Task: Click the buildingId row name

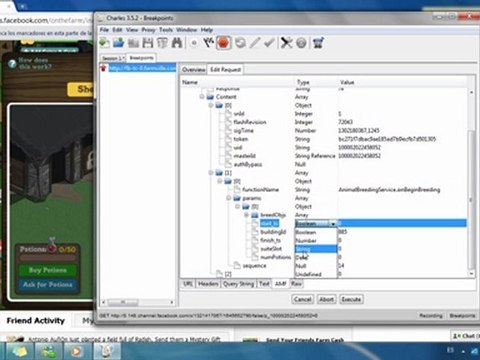Action: [273, 232]
